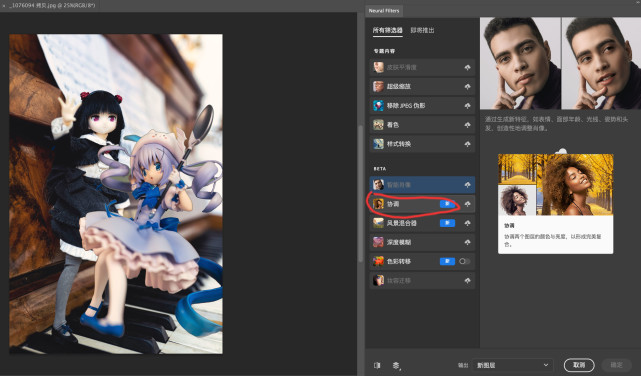Click the cloud download icon for 皮肤平滑度

pyautogui.click(x=467, y=67)
